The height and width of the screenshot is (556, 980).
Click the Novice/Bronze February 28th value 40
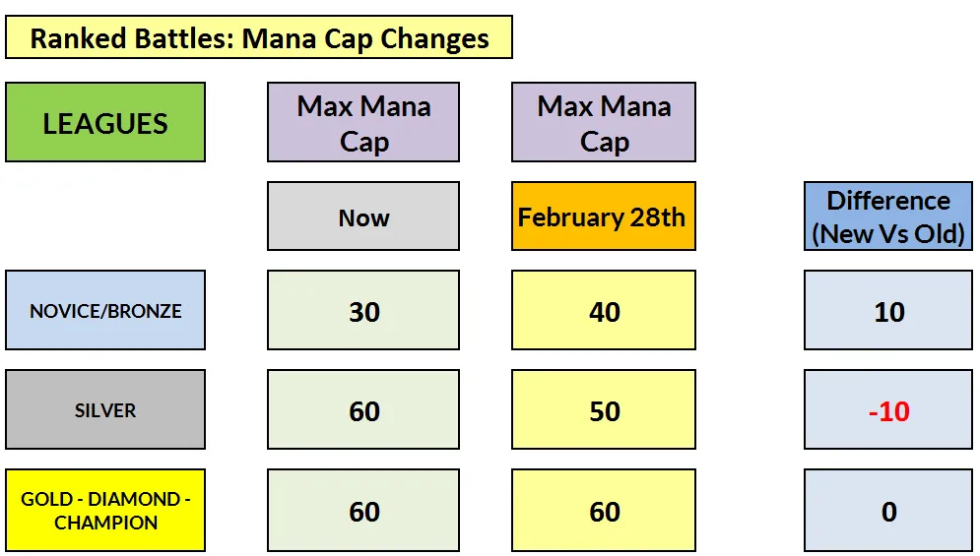(604, 311)
